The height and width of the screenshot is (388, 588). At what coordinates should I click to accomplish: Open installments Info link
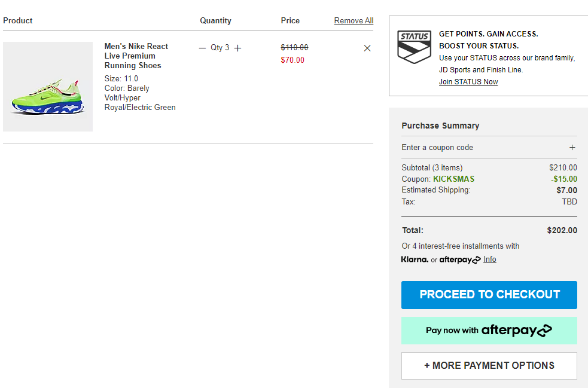point(489,259)
